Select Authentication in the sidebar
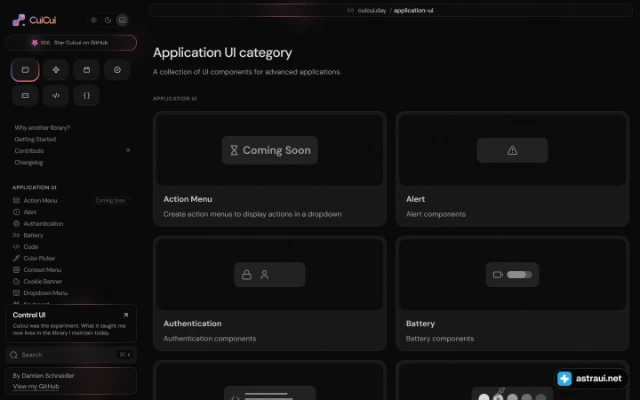This screenshot has height=400, width=640. tap(43, 224)
